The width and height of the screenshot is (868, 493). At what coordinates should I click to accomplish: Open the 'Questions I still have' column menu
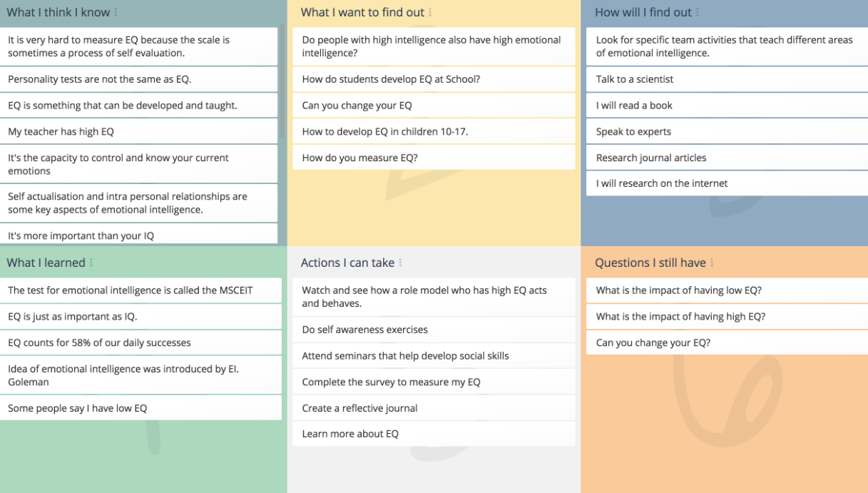click(712, 263)
